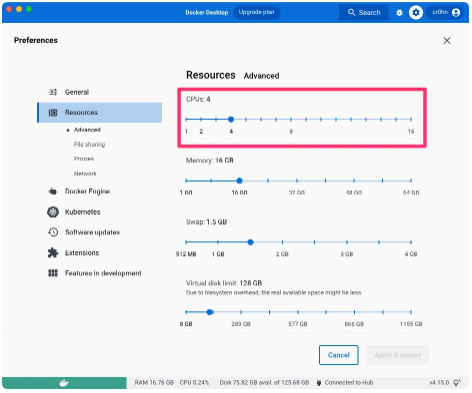Select the Resources section in sidebar

coord(100,113)
